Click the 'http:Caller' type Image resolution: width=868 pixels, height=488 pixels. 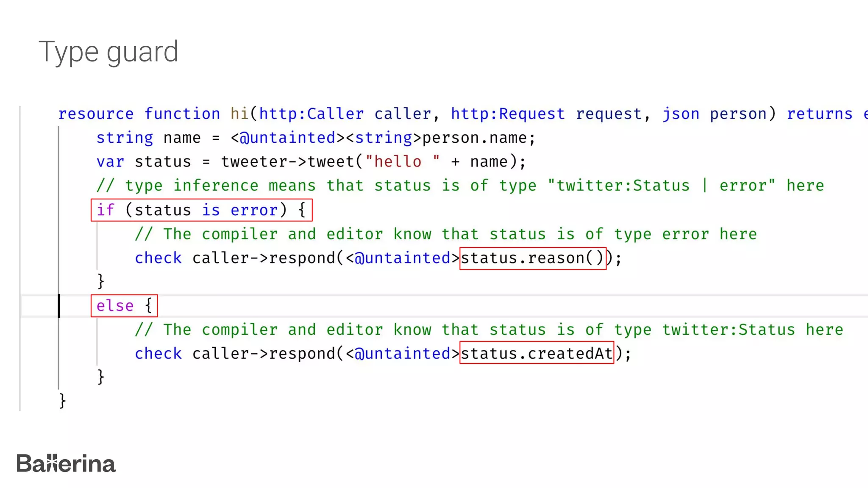click(x=311, y=114)
